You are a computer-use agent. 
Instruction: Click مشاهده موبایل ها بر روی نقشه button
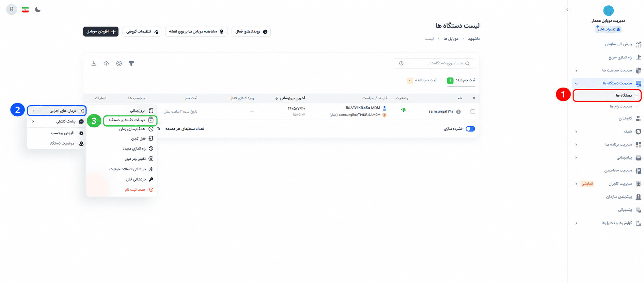[x=196, y=31]
